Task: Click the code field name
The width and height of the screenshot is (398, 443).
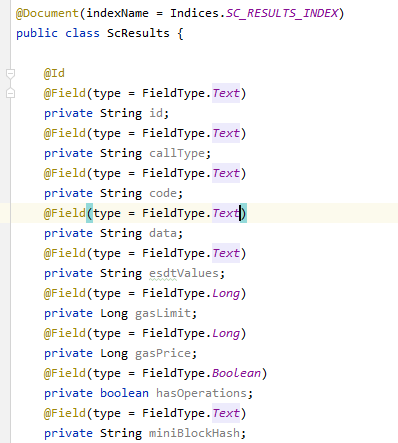Action: click(163, 193)
